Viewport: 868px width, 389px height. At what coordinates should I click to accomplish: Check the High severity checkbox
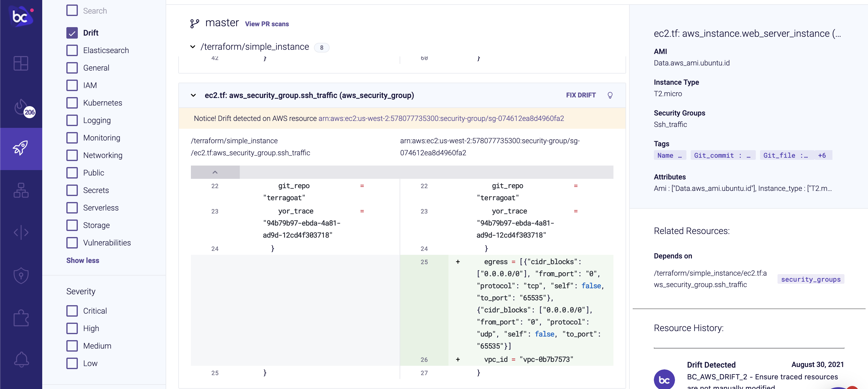[72, 329]
